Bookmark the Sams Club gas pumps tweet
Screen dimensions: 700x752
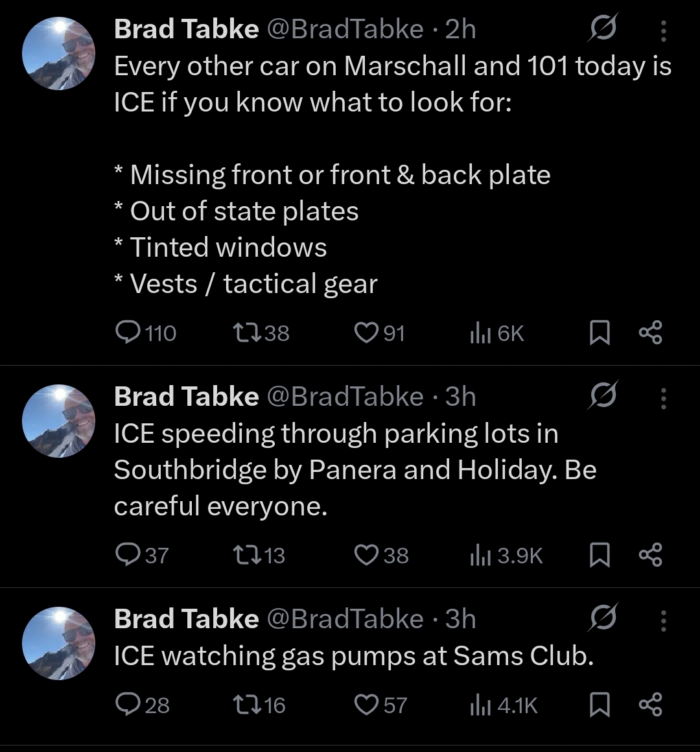click(600, 705)
